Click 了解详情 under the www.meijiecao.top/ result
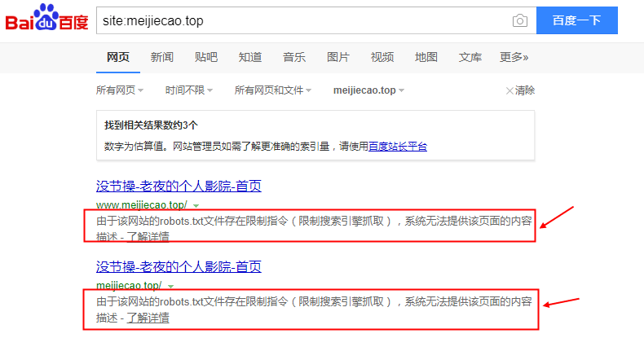Screen dimensions: 644x338 point(148,237)
